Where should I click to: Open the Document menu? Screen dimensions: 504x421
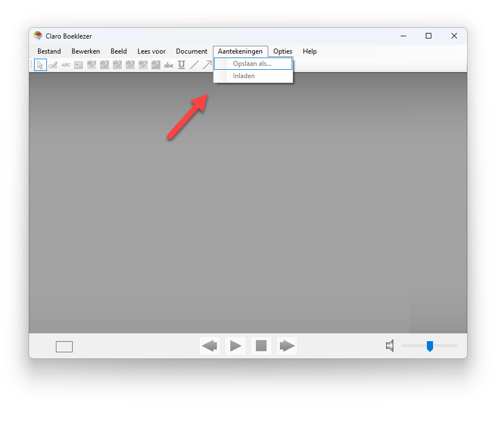192,51
